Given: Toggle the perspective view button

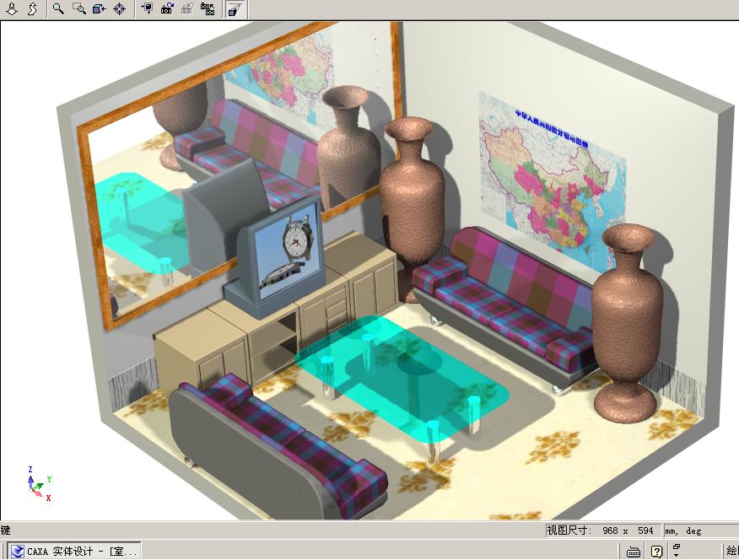Looking at the screenshot, I should tap(235, 9).
